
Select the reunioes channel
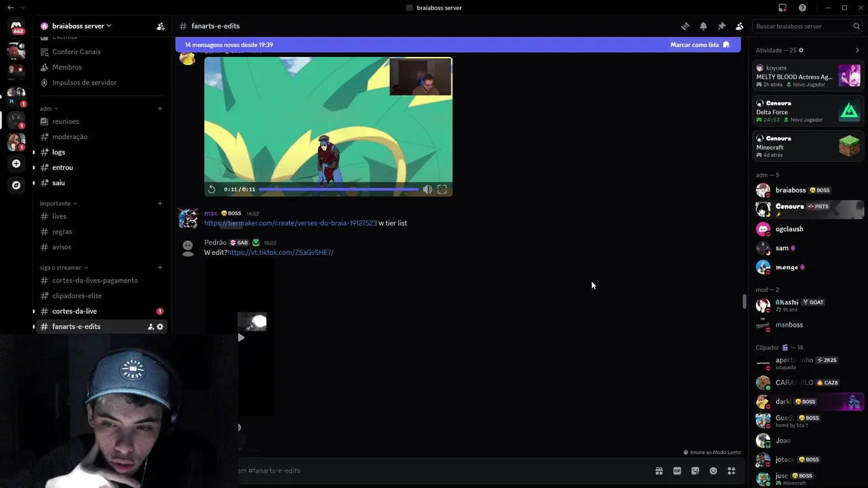[x=102, y=121]
